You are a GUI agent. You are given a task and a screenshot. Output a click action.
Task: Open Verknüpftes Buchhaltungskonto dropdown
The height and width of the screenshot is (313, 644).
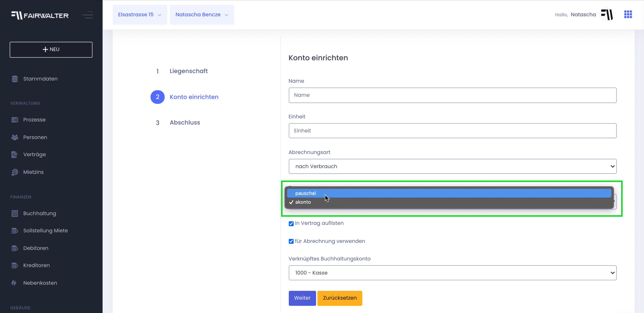(x=452, y=273)
